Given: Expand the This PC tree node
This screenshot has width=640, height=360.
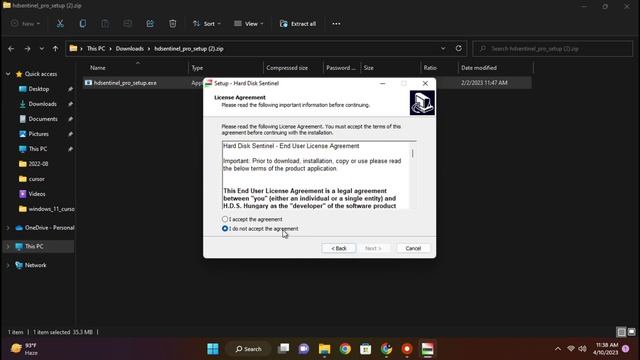Looking at the screenshot, I should coord(7,247).
